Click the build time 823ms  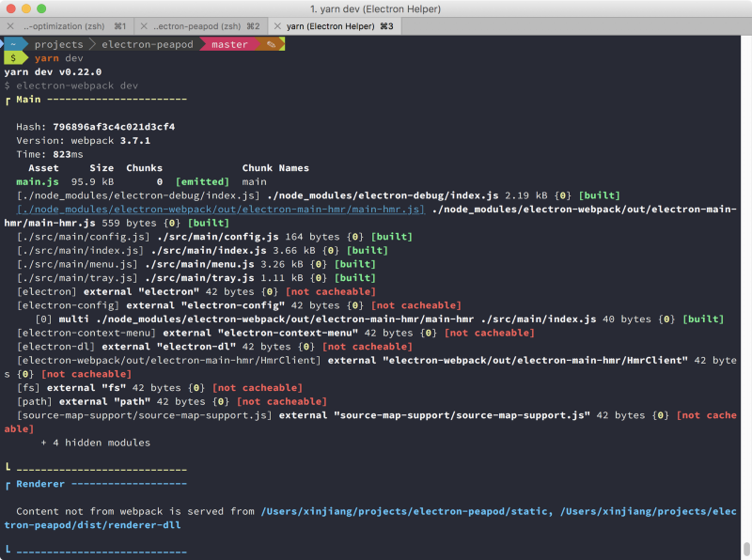[68, 154]
